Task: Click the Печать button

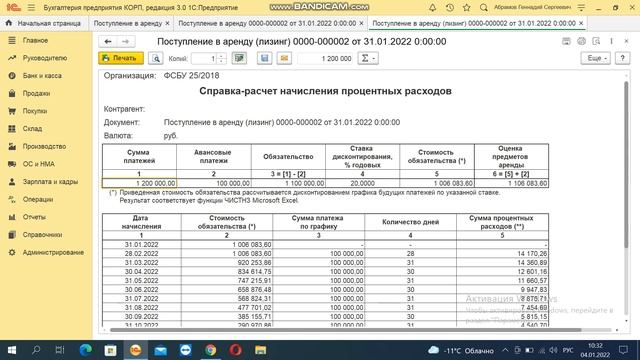Action: click(x=121, y=58)
